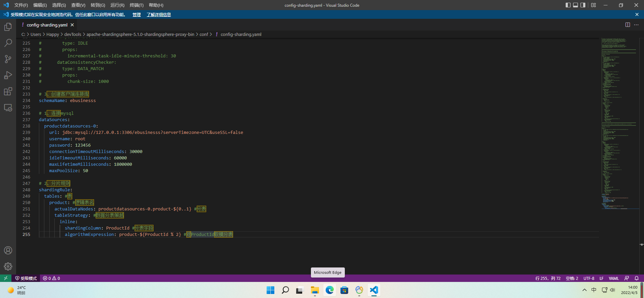Click Happy breadcrumb segment

(x=52, y=34)
